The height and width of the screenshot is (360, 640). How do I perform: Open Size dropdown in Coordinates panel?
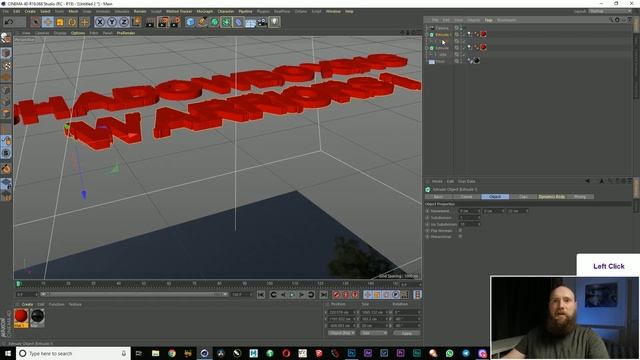(373, 333)
